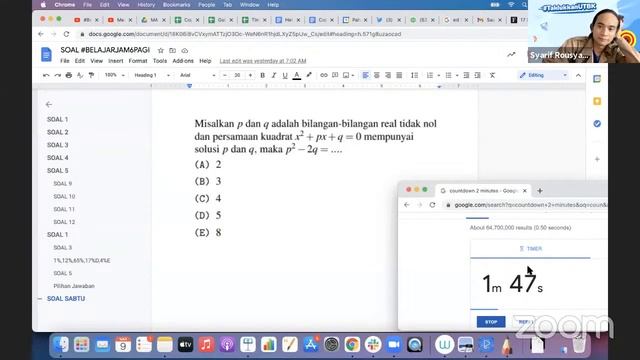Open the highlight color pen
The image size is (640, 360).
pos(309,76)
